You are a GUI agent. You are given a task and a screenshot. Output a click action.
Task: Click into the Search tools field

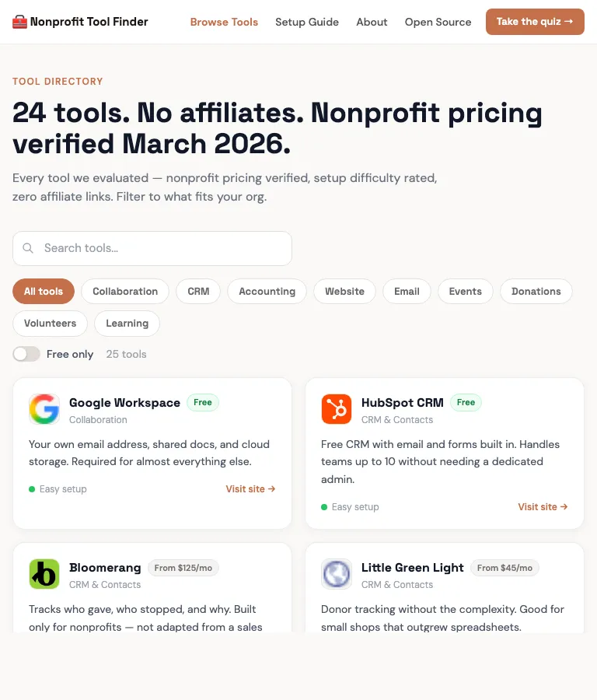163,248
